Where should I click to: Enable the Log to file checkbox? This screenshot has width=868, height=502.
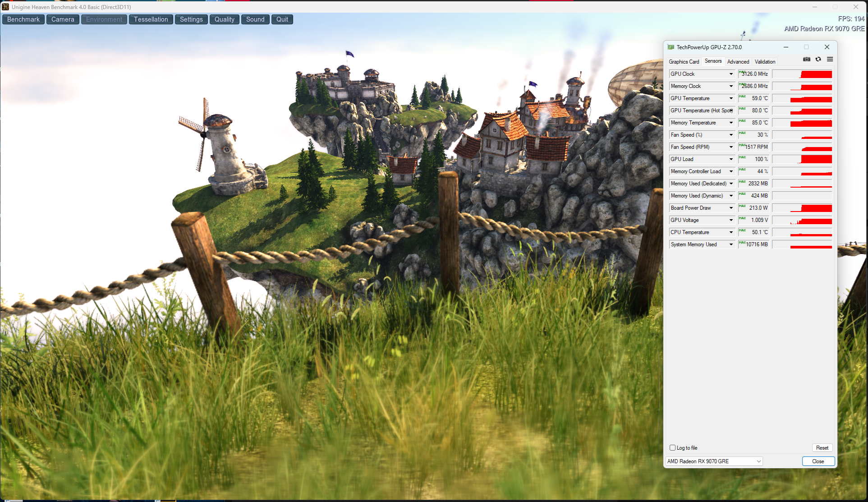672,448
